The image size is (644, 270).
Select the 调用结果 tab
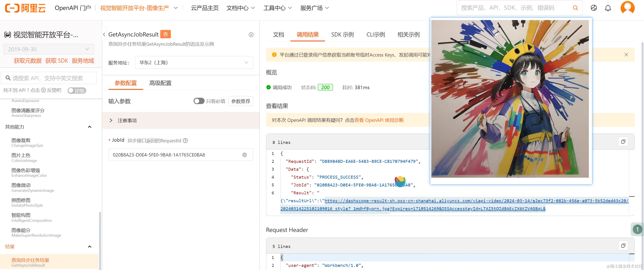click(x=307, y=34)
